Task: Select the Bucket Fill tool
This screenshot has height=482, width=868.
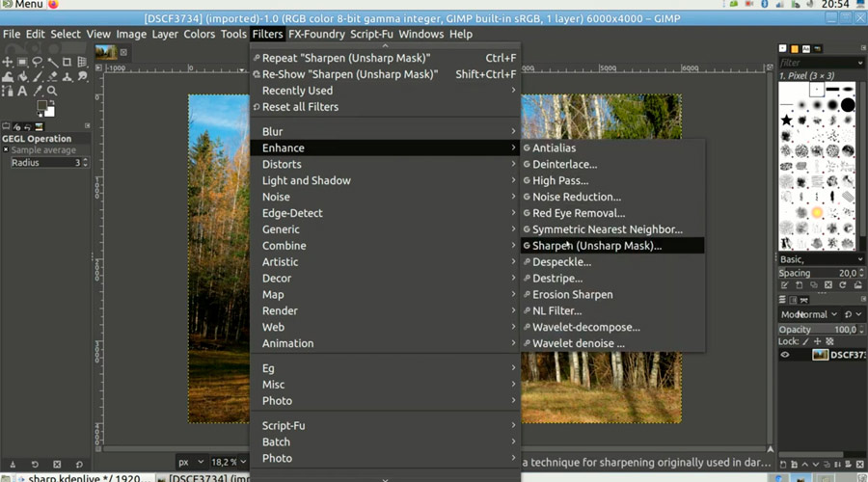Action: pos(22,76)
